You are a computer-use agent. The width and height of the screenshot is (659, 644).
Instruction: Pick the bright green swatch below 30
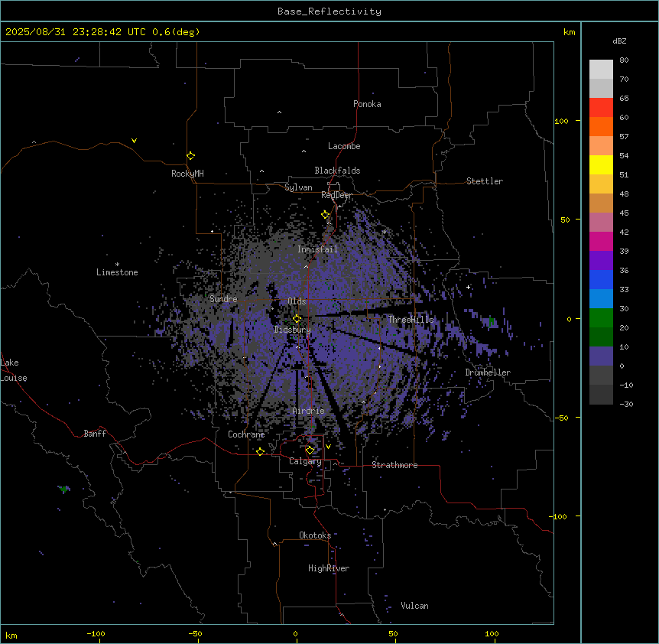[601, 318]
